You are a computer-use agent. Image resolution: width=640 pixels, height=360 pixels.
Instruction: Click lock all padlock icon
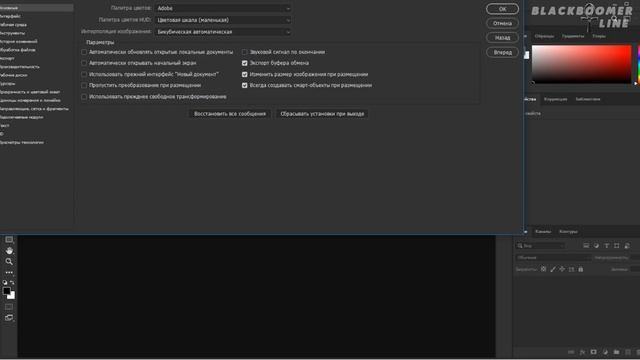[581, 269]
